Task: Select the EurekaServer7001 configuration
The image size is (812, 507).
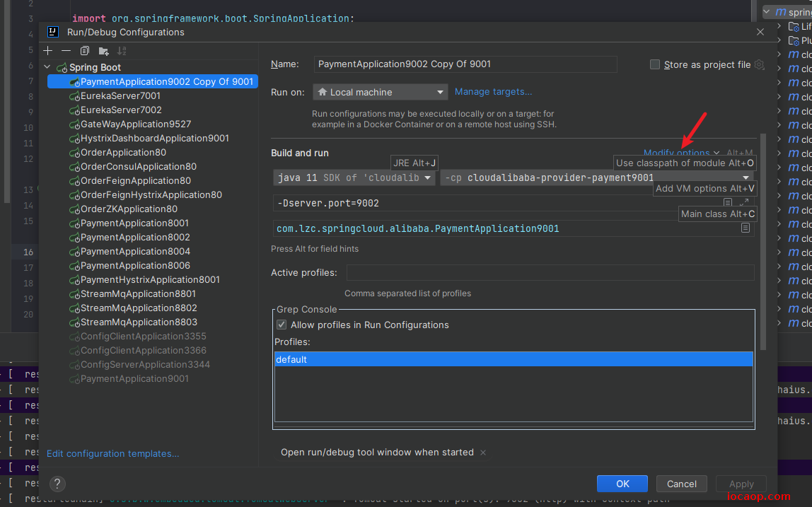Action: pos(120,95)
